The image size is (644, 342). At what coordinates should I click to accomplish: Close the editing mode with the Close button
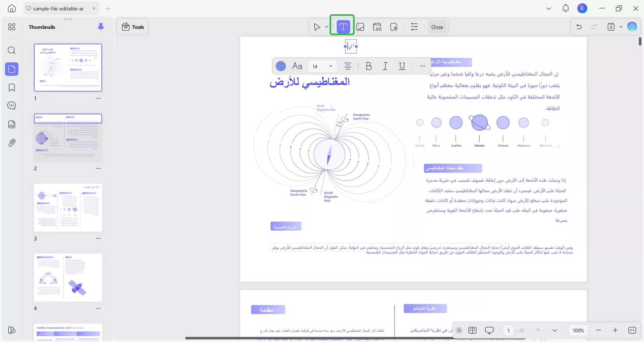tap(437, 27)
